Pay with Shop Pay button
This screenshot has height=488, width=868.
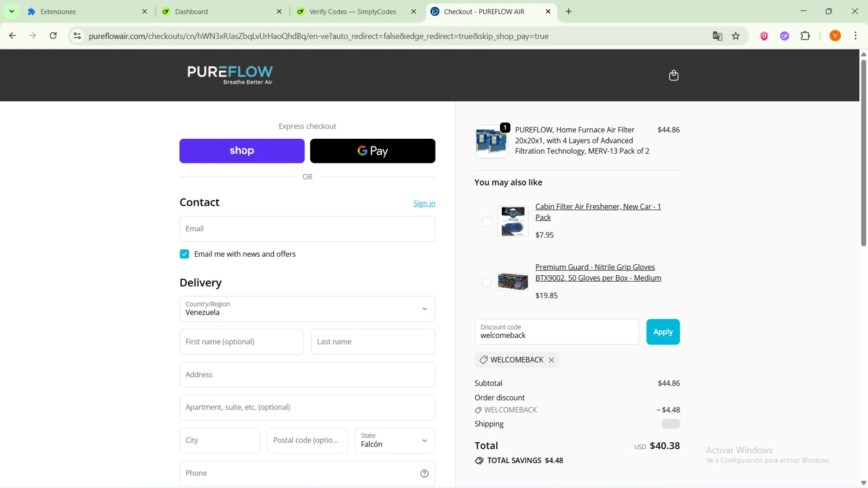point(242,151)
